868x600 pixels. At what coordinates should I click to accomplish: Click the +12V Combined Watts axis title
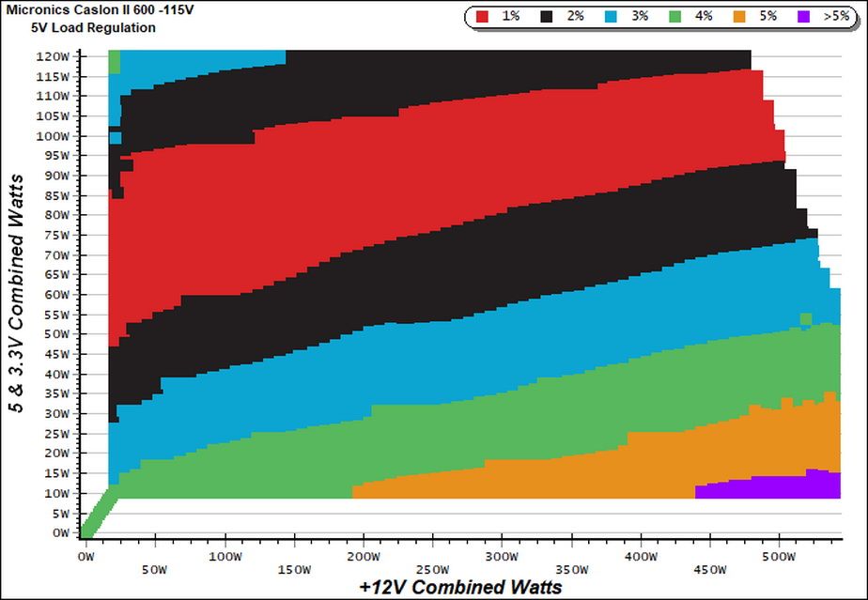tap(460, 587)
